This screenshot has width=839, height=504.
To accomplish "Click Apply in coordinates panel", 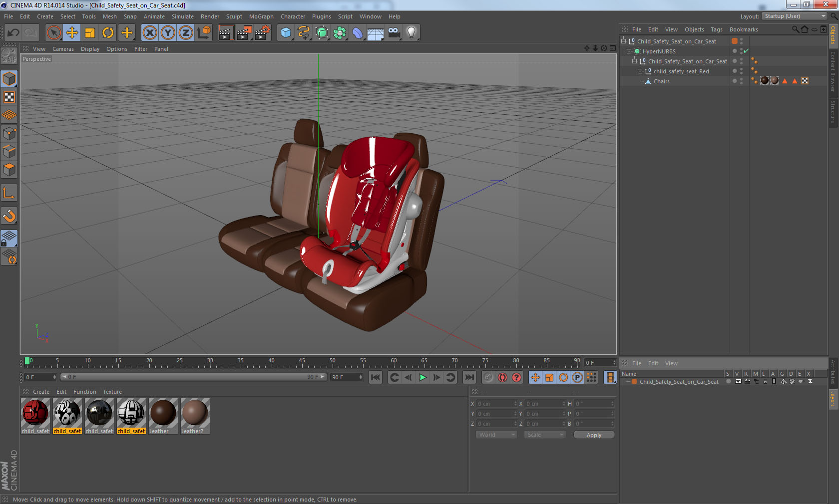I will click(x=594, y=435).
